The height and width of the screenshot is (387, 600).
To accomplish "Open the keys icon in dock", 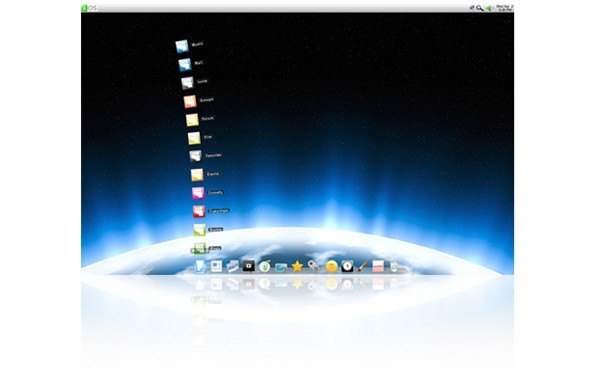I will (313, 265).
